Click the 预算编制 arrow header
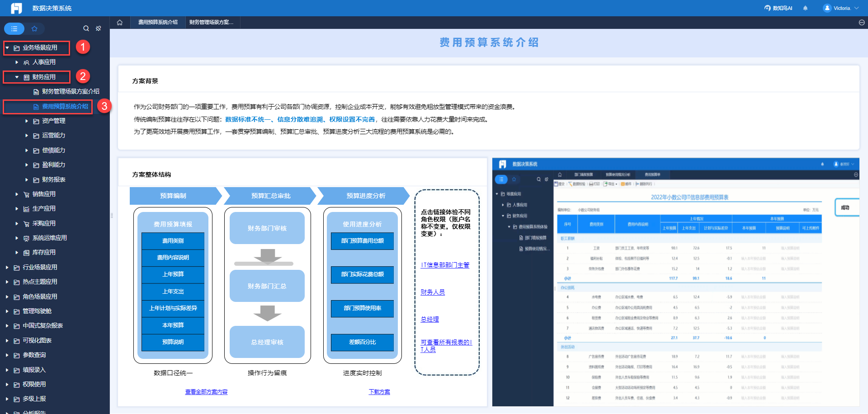This screenshot has height=414, width=868. pyautogui.click(x=176, y=196)
